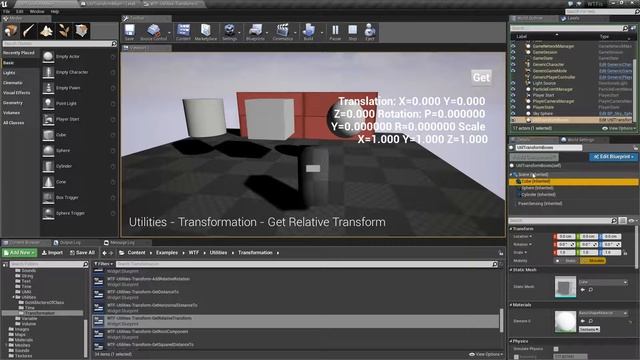Image resolution: width=640 pixels, height=360 pixels.
Task: Click the Cylinder placement icon
Action: [48, 166]
